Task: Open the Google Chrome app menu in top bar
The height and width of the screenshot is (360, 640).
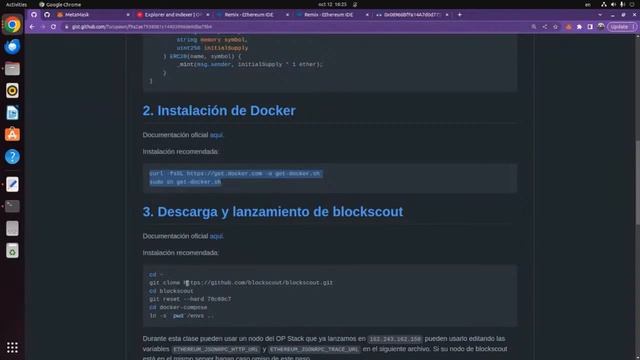Action: 60,4
